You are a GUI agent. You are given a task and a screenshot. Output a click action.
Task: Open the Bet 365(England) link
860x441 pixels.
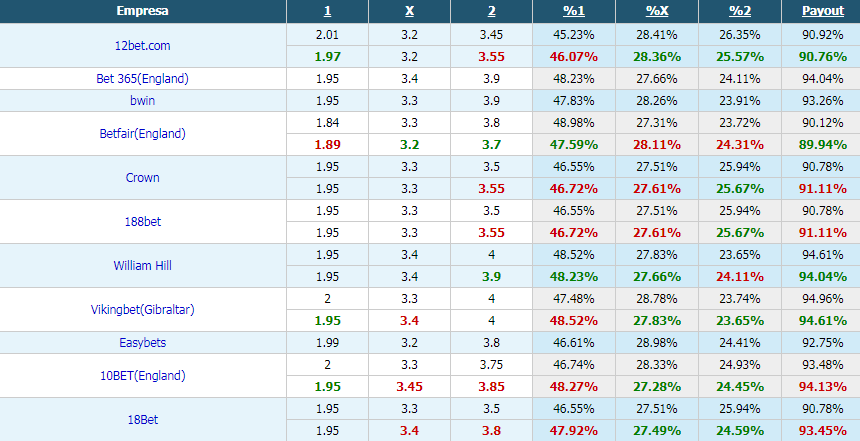click(x=143, y=78)
